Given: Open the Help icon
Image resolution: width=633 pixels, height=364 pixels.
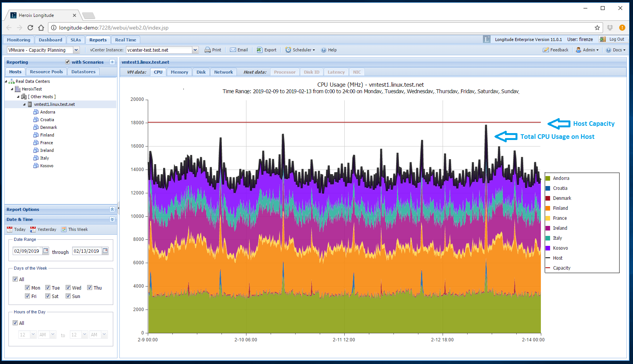Looking at the screenshot, I should (x=324, y=50).
